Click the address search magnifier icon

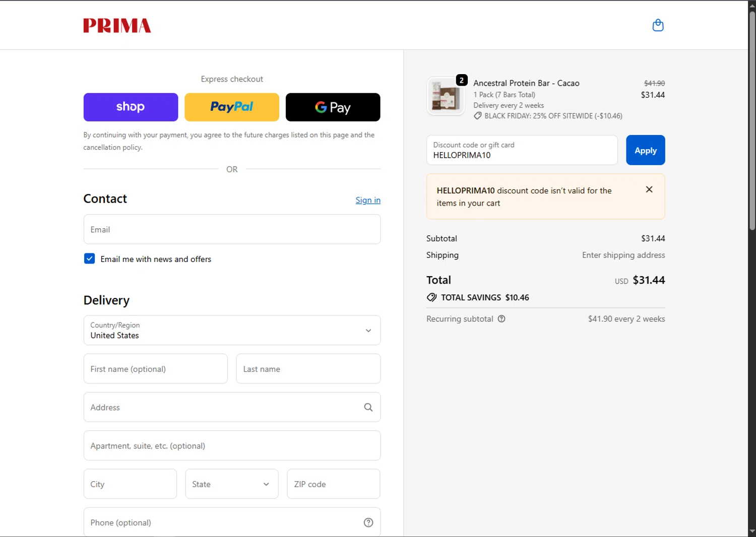[368, 407]
